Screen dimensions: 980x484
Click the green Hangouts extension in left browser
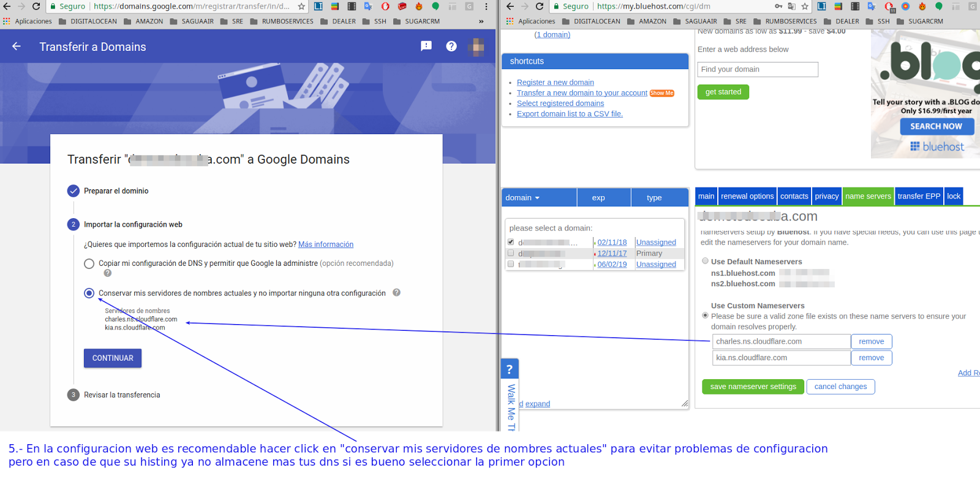tap(435, 6)
